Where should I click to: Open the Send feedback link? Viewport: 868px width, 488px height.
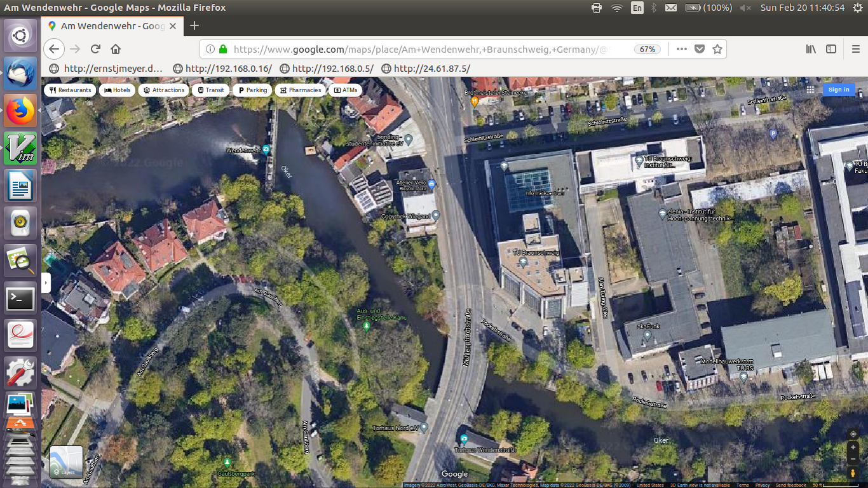tap(790, 485)
